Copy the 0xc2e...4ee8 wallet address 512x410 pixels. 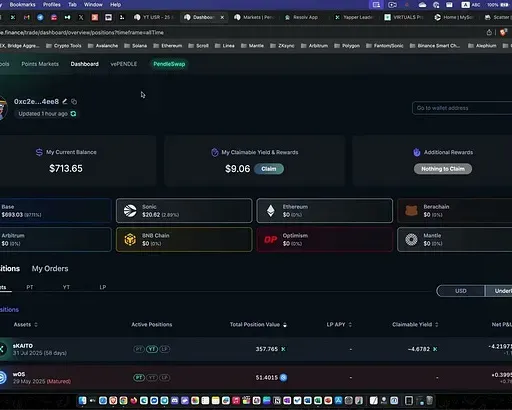[x=74, y=101]
